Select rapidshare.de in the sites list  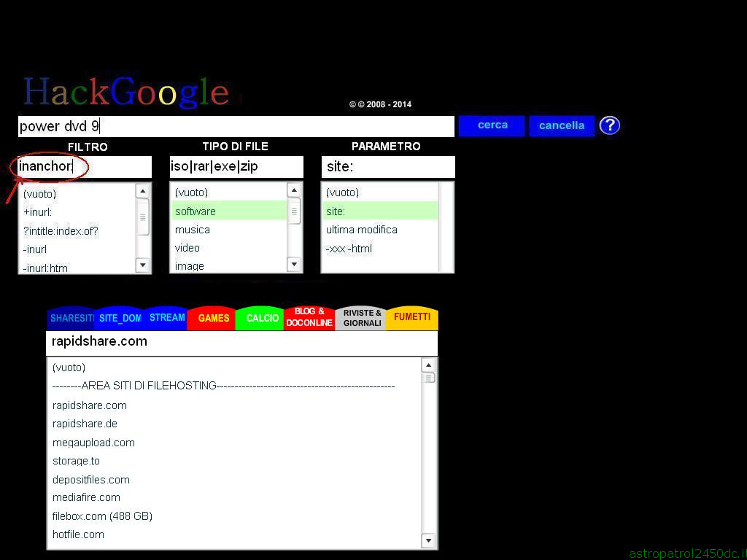pyautogui.click(x=85, y=424)
